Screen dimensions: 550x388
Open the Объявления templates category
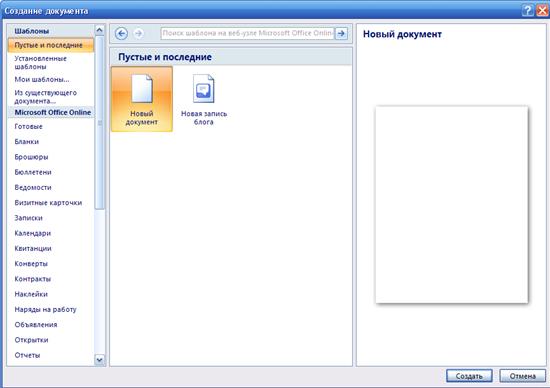coord(36,325)
